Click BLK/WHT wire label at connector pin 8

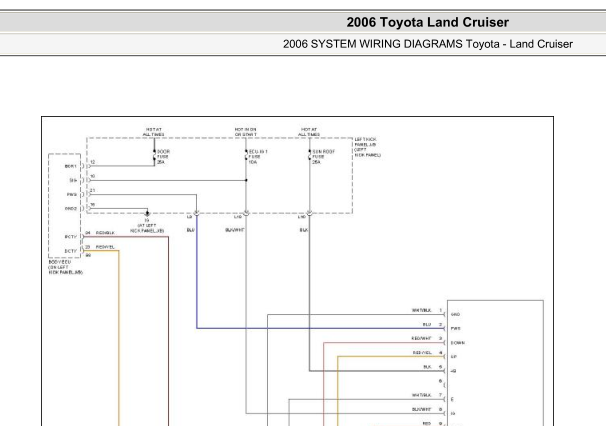(x=421, y=409)
